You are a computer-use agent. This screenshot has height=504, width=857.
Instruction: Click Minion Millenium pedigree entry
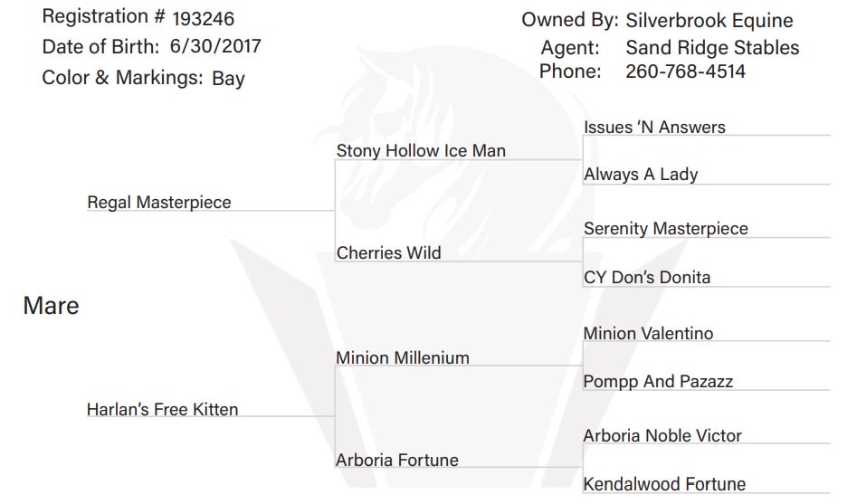(x=403, y=357)
